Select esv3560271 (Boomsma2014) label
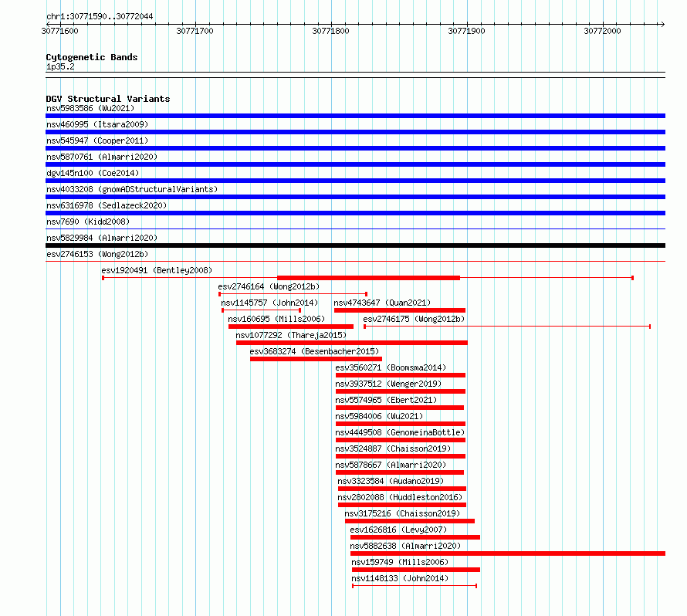Viewport: 687px width, 616px height. (x=391, y=367)
